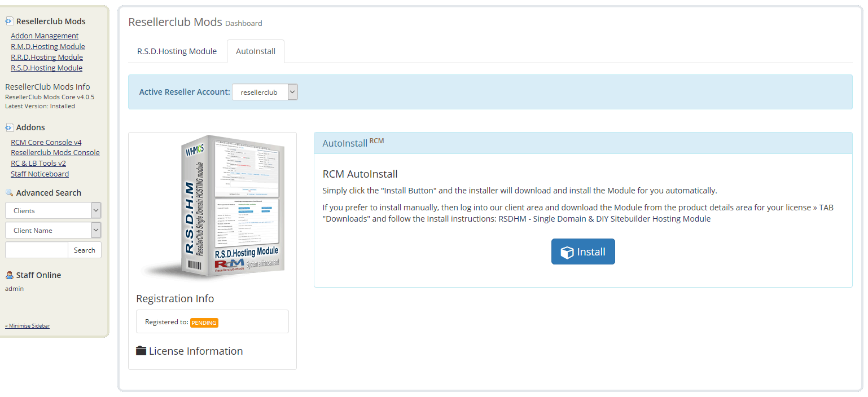Click the Resellerclub Mods sidebar heading icon

(9, 21)
